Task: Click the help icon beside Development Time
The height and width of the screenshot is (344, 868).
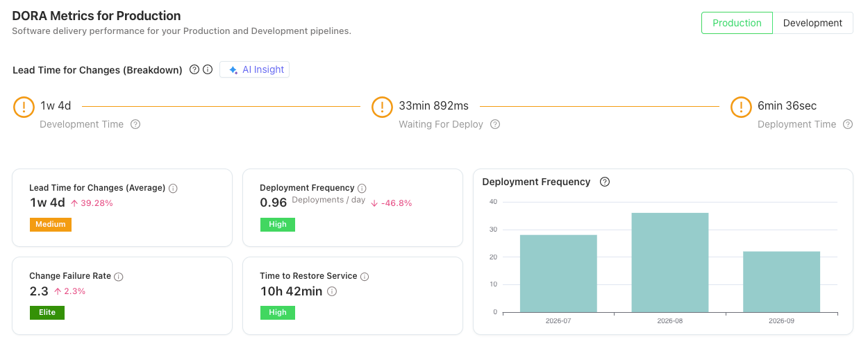Action: (x=135, y=124)
